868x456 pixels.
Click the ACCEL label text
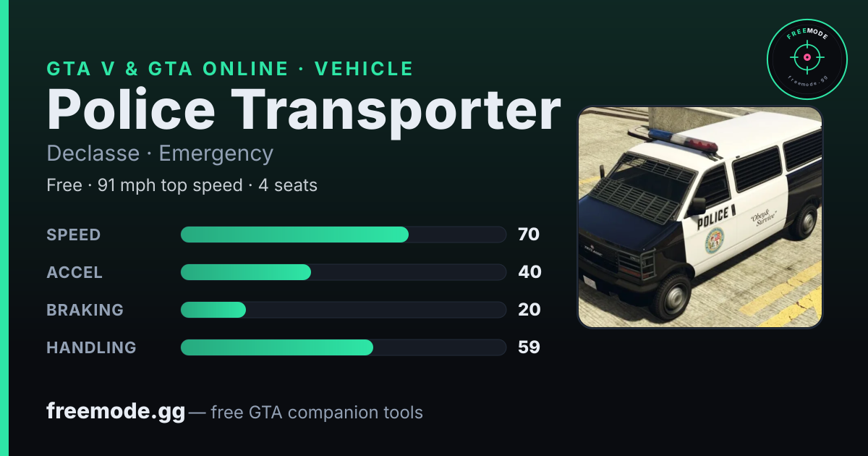pos(75,272)
